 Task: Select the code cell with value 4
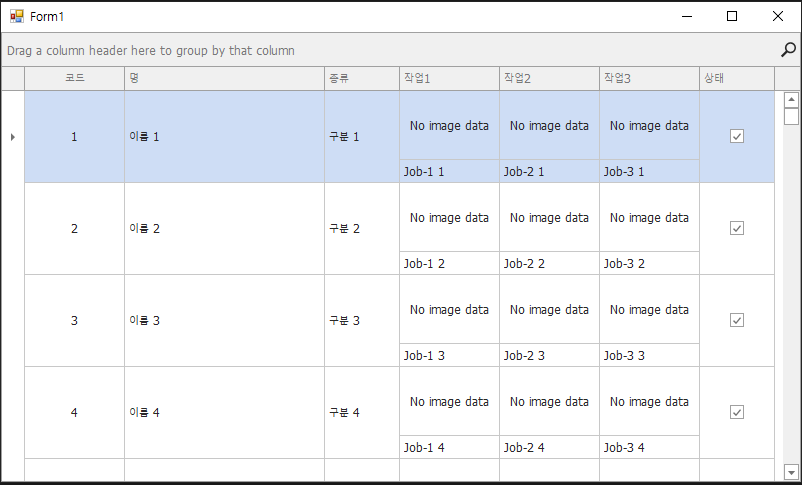[x=75, y=412]
